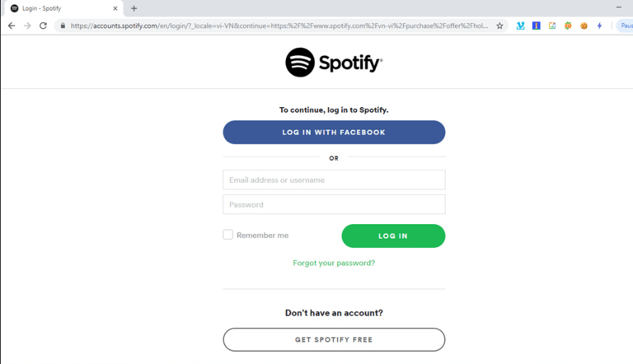
Task: View site security padlock info
Action: coord(63,26)
